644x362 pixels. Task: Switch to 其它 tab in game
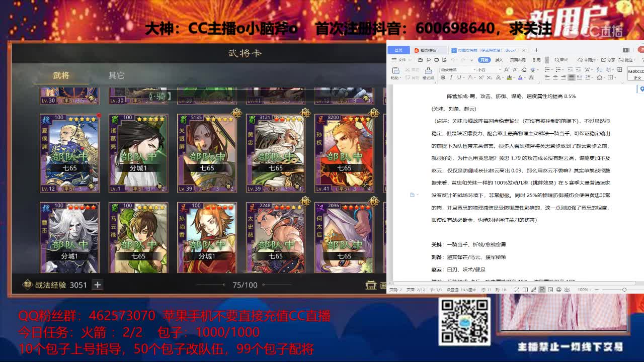116,75
